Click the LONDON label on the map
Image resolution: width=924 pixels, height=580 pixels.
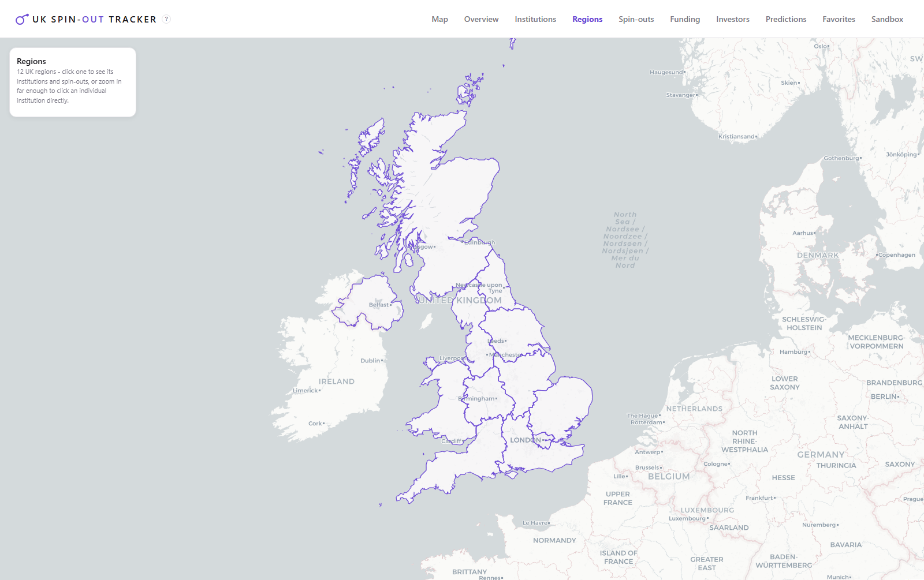click(x=526, y=440)
